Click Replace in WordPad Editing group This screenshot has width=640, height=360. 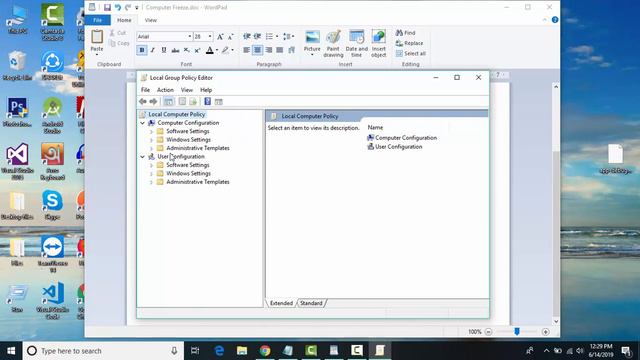click(x=409, y=43)
